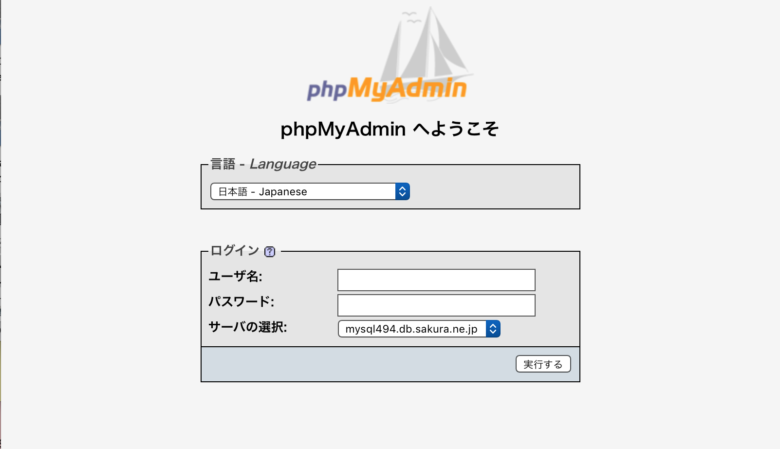780x449 pixels.
Task: Click the birds drawn above the sailboat
Action: (x=411, y=17)
